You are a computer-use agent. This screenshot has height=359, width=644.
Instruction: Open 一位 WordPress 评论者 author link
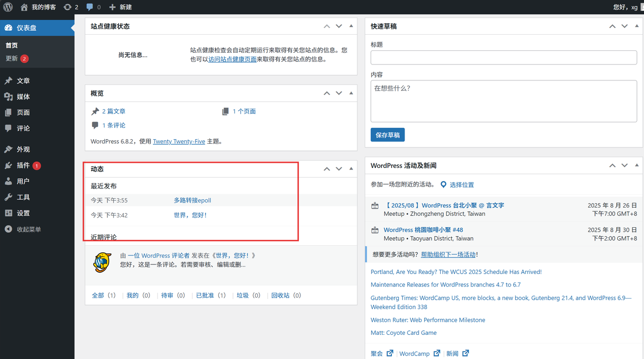pyautogui.click(x=158, y=255)
